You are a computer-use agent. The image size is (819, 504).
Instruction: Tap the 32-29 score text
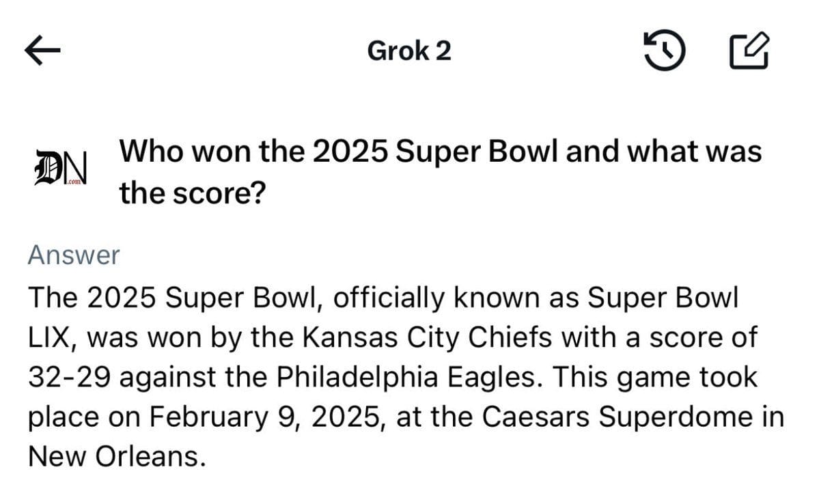tap(68, 376)
